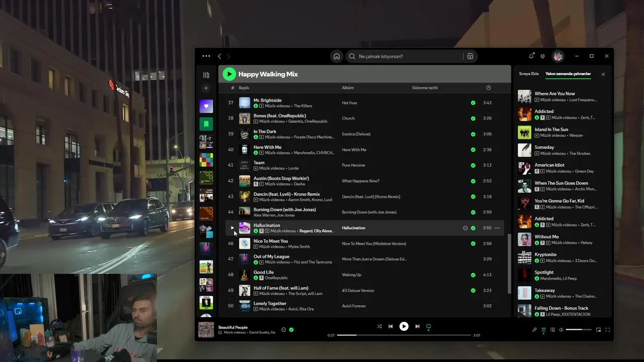Click the Browse icon inside search bar

point(470,56)
